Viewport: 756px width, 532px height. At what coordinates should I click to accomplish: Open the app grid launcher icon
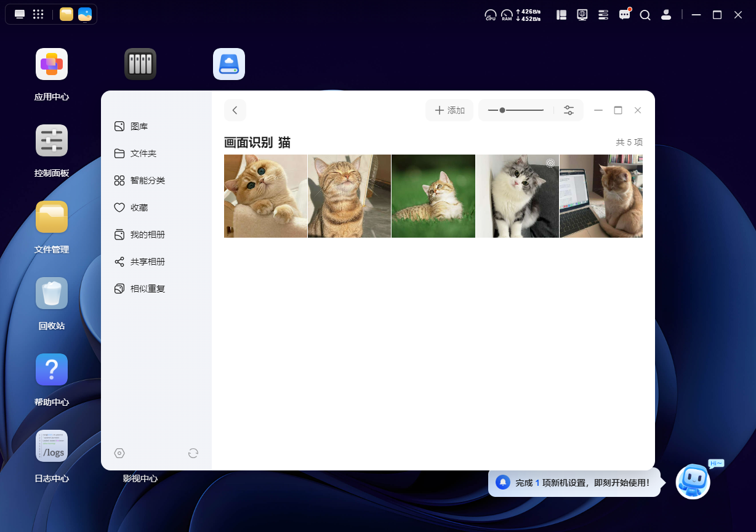tap(38, 14)
